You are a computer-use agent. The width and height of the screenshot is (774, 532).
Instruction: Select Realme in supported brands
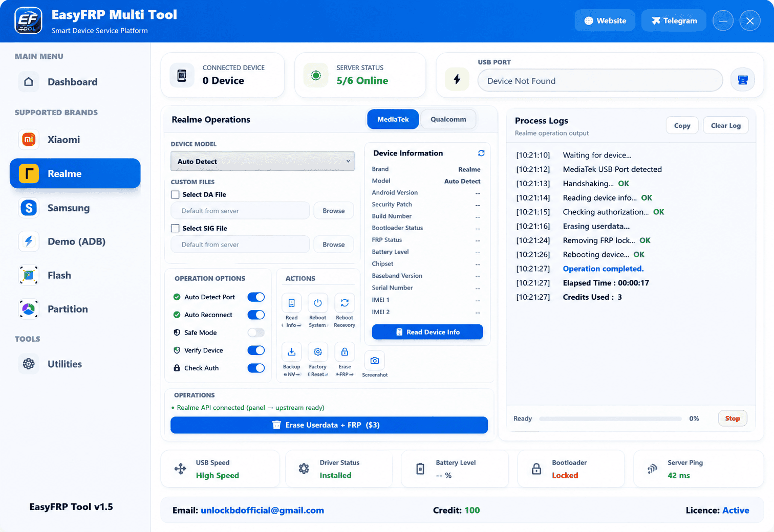[x=75, y=173]
